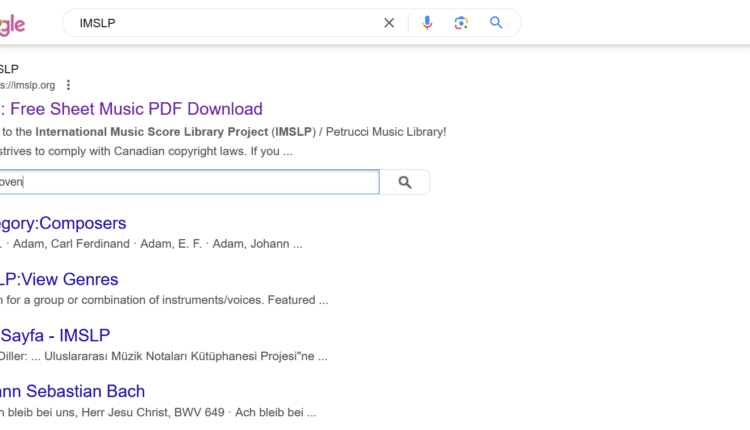Image resolution: width=750 pixels, height=430 pixels.
Task: Click the Google logo
Action: [12, 24]
